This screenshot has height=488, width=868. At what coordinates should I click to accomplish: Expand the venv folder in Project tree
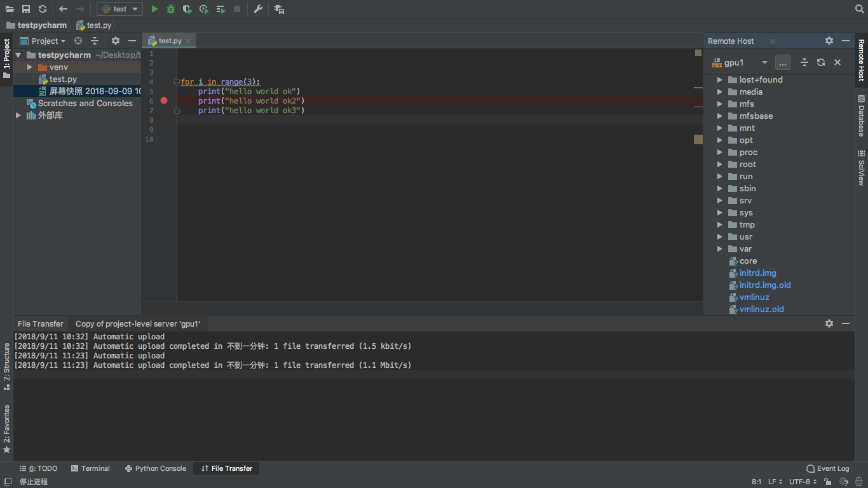(x=29, y=67)
